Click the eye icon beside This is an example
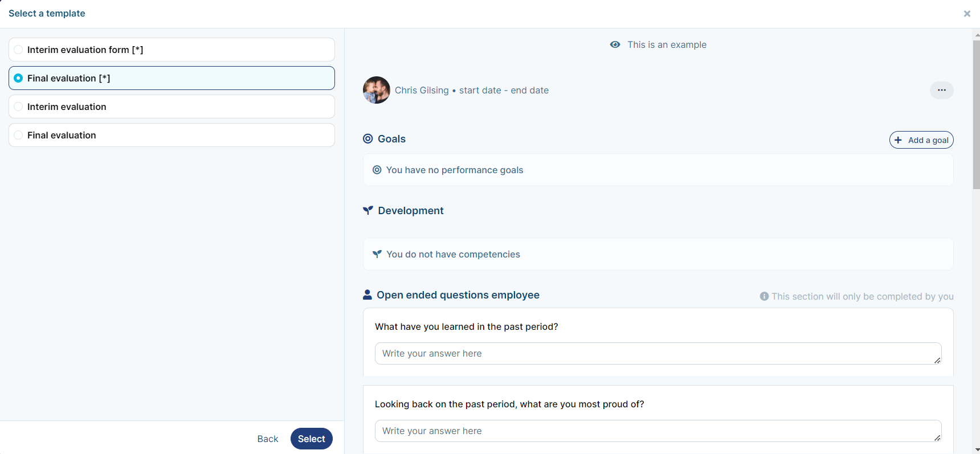This screenshot has width=980, height=454. coord(615,44)
